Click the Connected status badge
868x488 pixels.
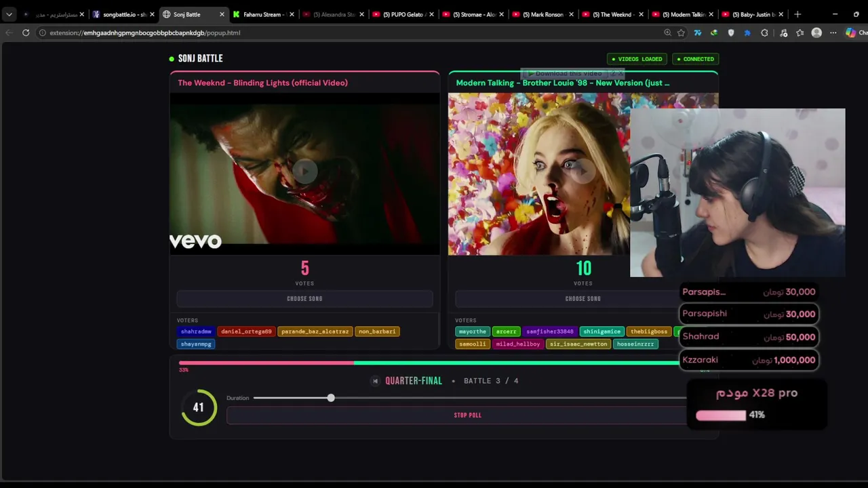(x=696, y=59)
